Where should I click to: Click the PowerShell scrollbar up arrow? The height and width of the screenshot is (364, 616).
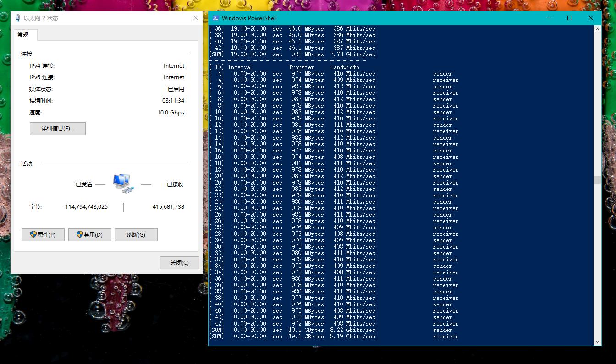point(597,29)
